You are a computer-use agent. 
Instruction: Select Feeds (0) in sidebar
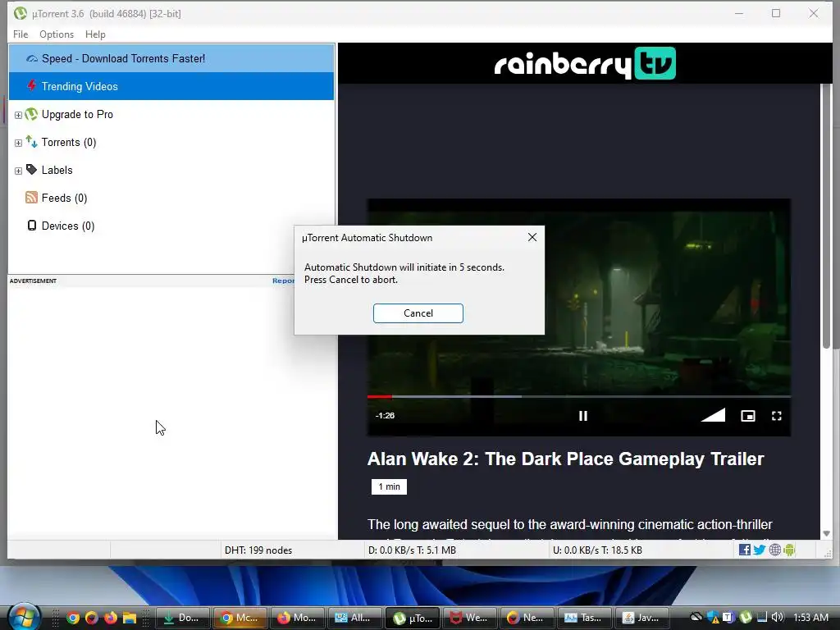point(64,198)
